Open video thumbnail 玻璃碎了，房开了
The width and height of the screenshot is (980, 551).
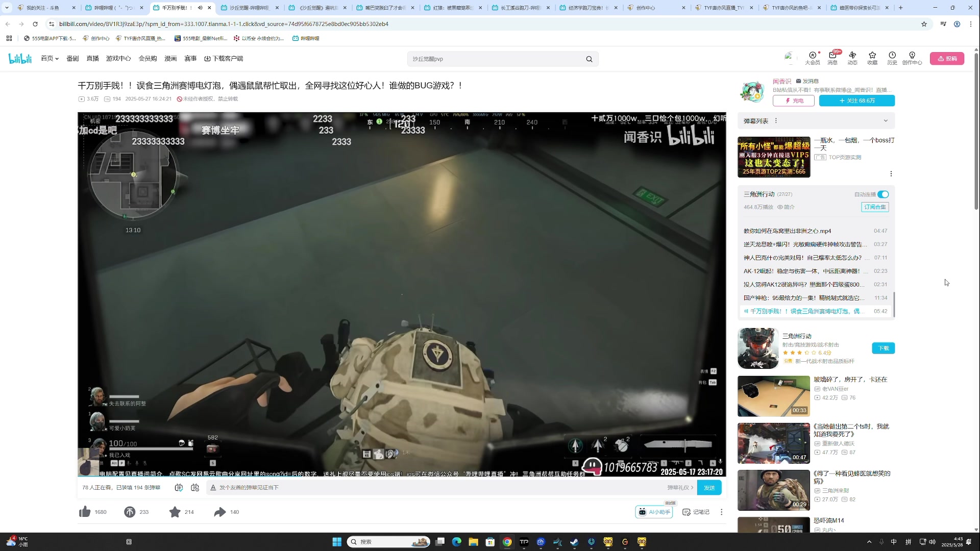774,396
